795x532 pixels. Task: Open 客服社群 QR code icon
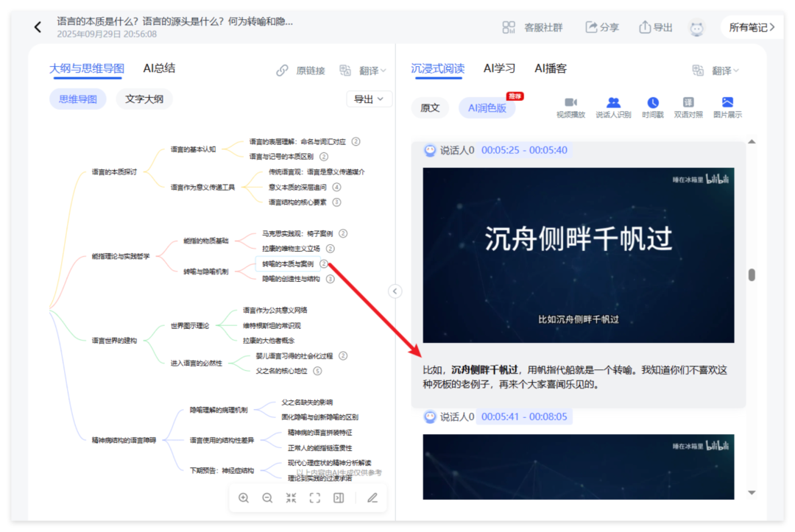point(509,27)
